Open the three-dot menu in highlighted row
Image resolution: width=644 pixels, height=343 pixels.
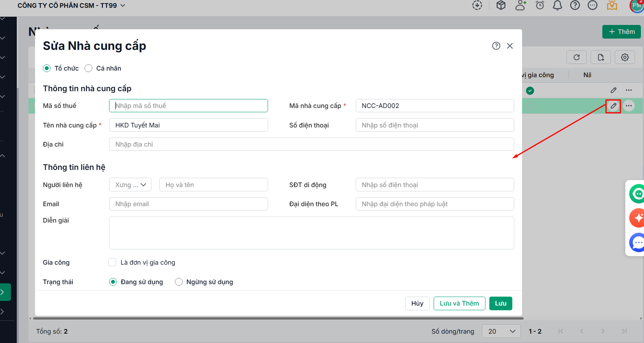[x=629, y=106]
